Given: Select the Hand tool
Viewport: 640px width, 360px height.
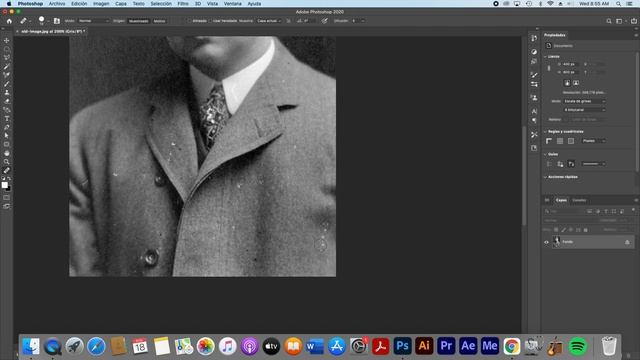Looking at the screenshot, I should pyautogui.click(x=7, y=153).
